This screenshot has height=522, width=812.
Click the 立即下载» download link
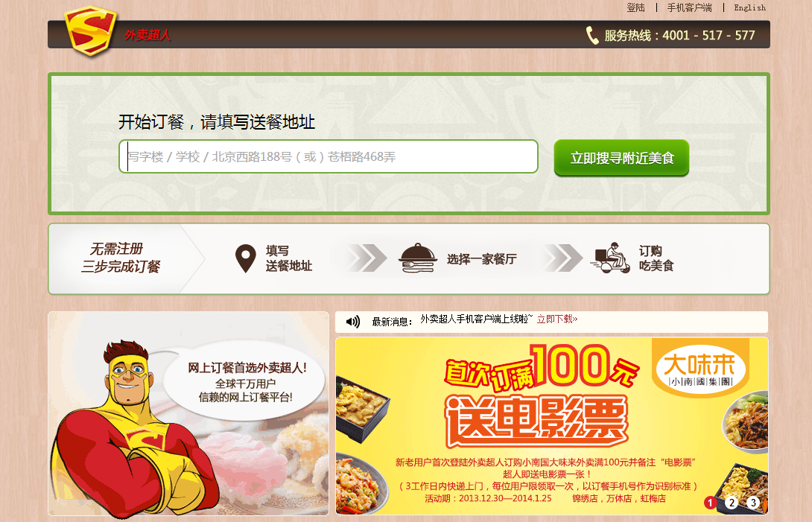pyautogui.click(x=557, y=319)
